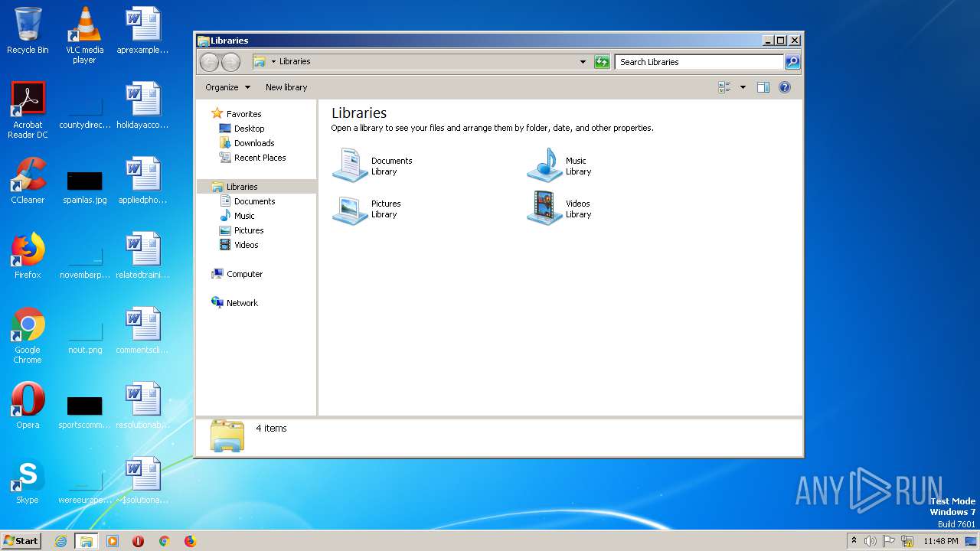Open the Videos library icon
Image resolution: width=980 pixels, height=551 pixels.
[544, 208]
